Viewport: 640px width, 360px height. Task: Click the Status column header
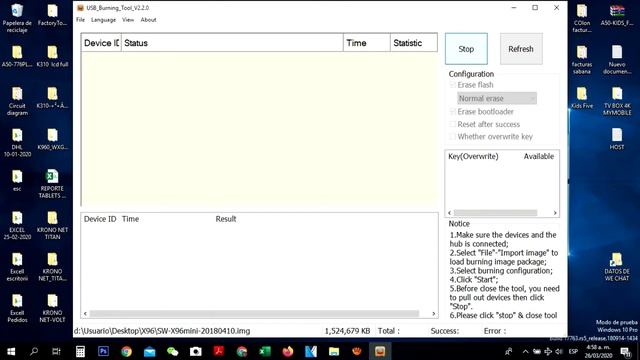(232, 43)
